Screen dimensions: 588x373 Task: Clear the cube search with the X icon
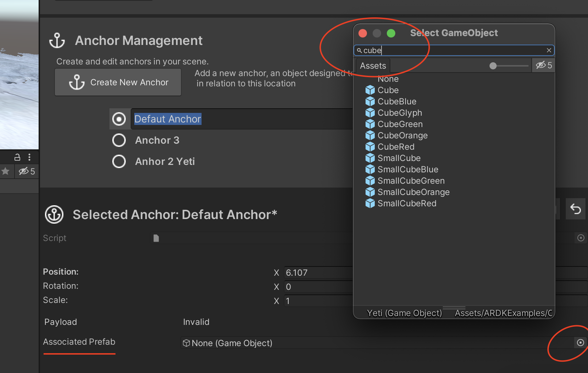549,50
